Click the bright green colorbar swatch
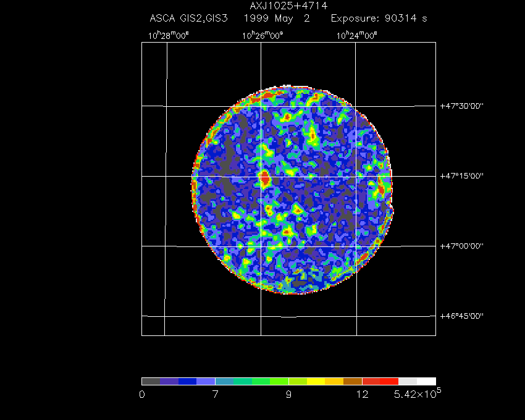This screenshot has width=525, height=420. click(x=261, y=382)
